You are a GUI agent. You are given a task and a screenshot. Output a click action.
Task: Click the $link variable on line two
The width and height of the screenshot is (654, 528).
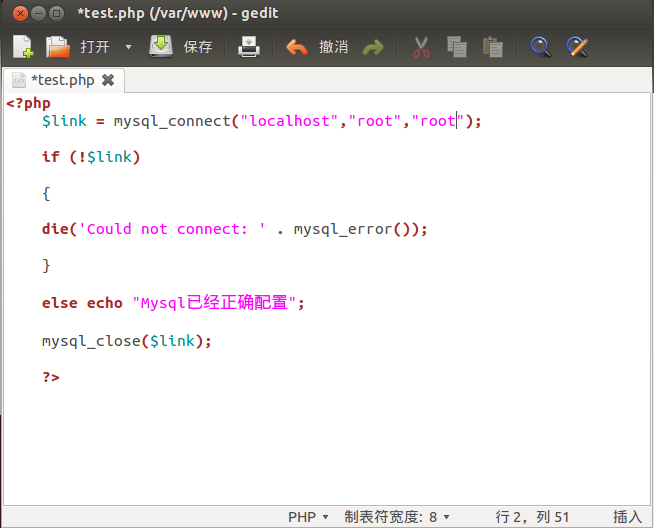pos(64,121)
